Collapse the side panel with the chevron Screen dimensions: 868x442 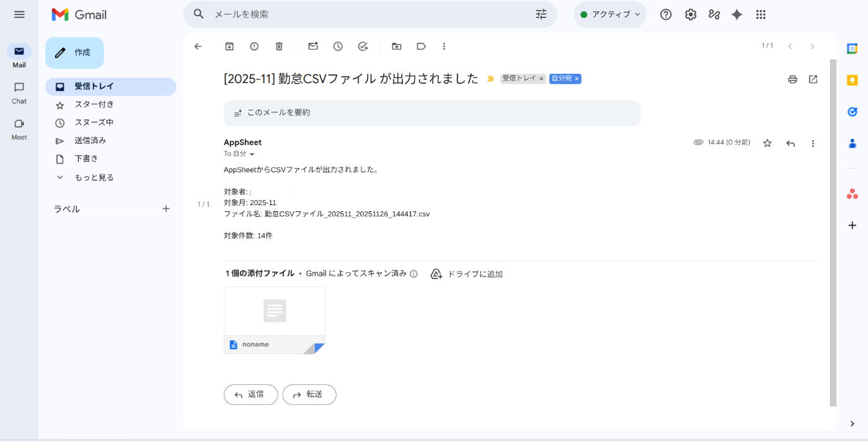point(852,424)
